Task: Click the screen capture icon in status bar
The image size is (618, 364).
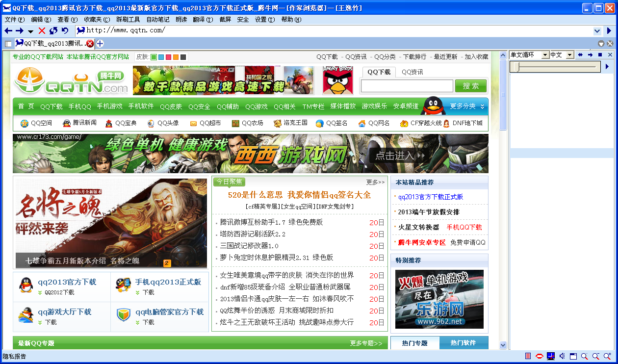Action: point(551,356)
